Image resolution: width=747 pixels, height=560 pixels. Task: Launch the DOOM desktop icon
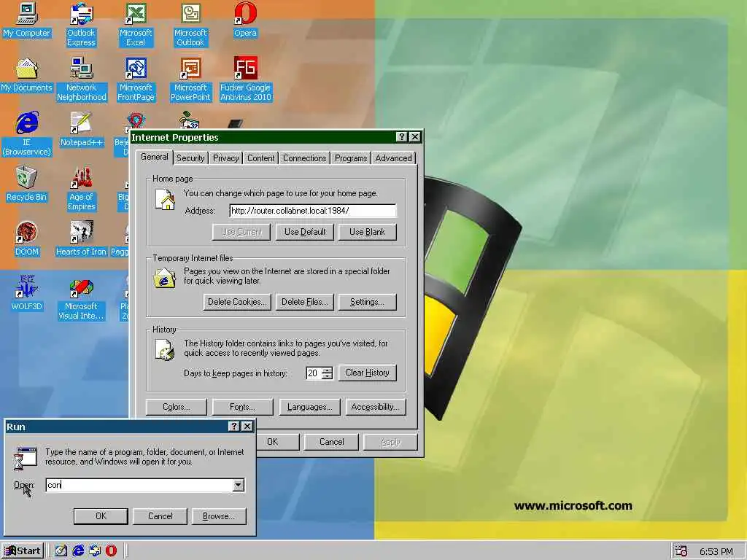click(27, 238)
